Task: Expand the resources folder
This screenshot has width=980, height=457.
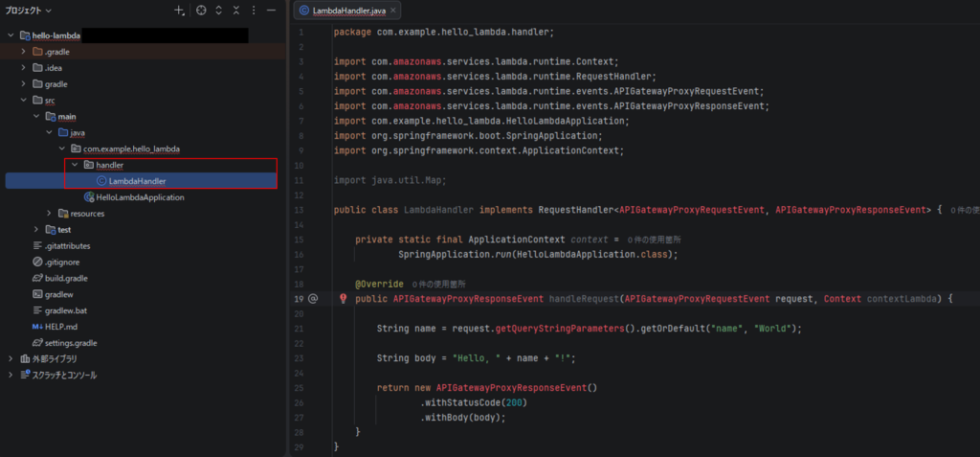Action: coord(50,214)
